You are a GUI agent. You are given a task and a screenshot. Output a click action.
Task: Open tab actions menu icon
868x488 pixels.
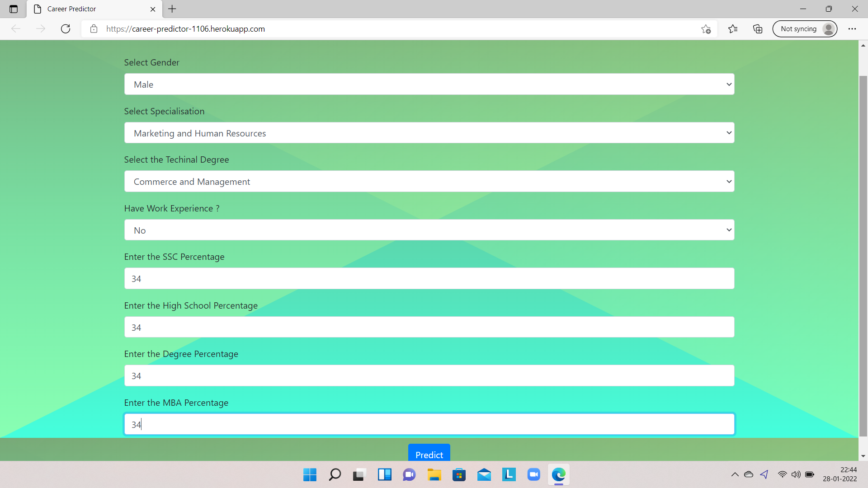click(14, 9)
